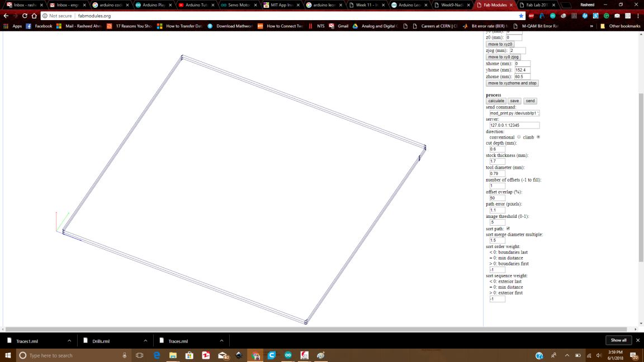644x362 pixels.
Task: Click the vertical page scrollbar
Action: (x=641, y=178)
